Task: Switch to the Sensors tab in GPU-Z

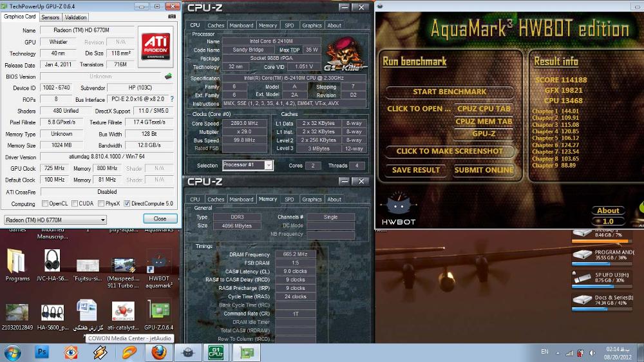Action: (x=50, y=17)
